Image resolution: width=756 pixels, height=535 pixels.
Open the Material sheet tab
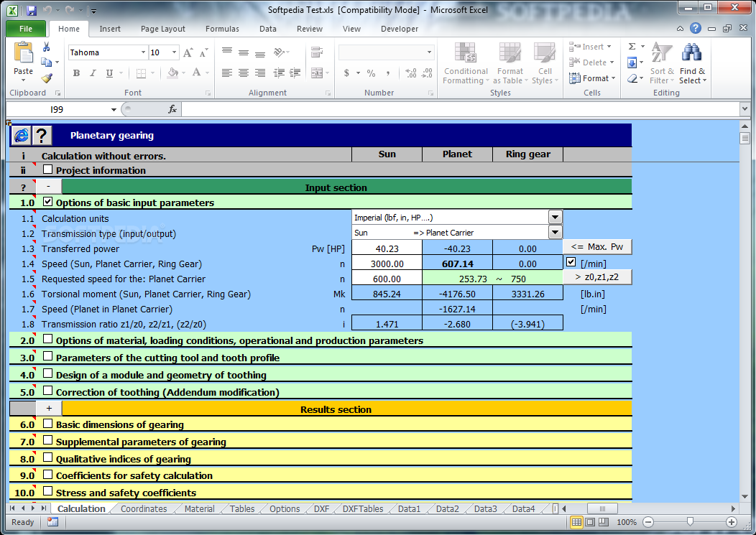click(200, 508)
